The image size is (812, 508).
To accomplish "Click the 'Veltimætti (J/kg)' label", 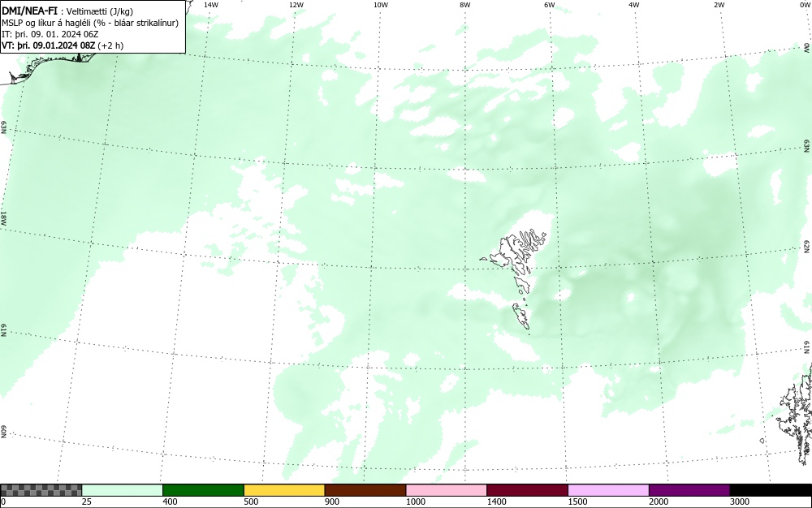I will (99, 11).
